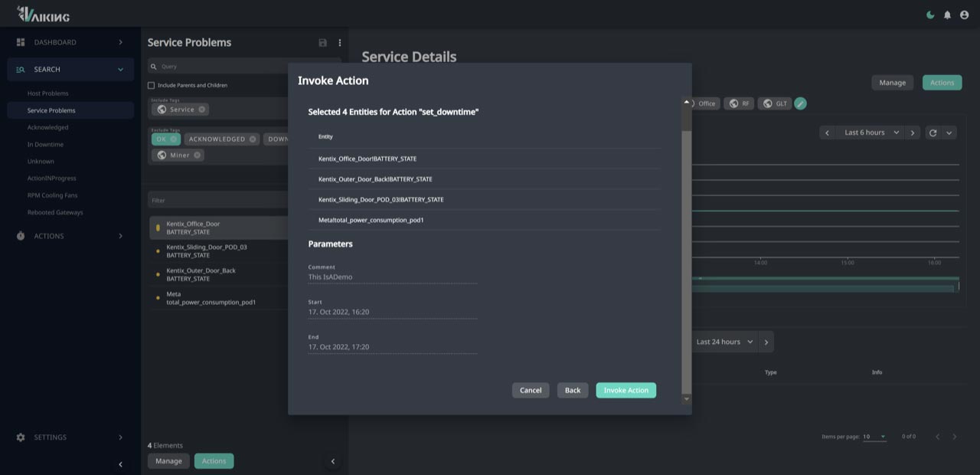This screenshot has height=475, width=980.
Task: Edit the Start date field
Action: 393,313
